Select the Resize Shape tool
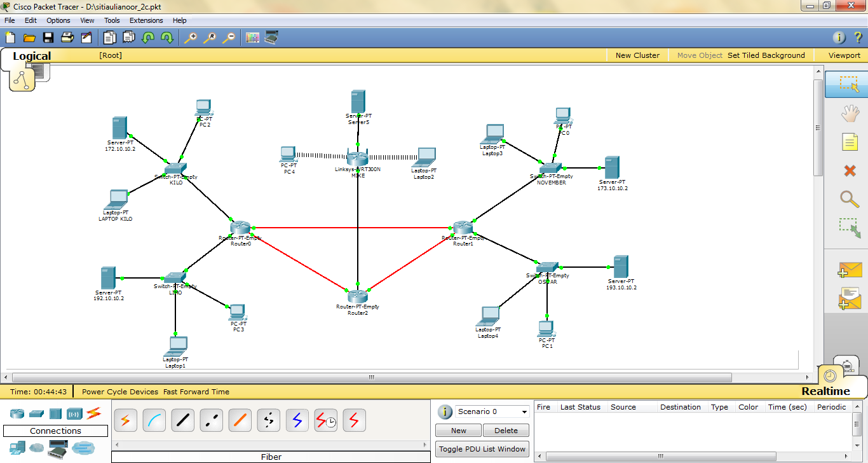 (850, 228)
